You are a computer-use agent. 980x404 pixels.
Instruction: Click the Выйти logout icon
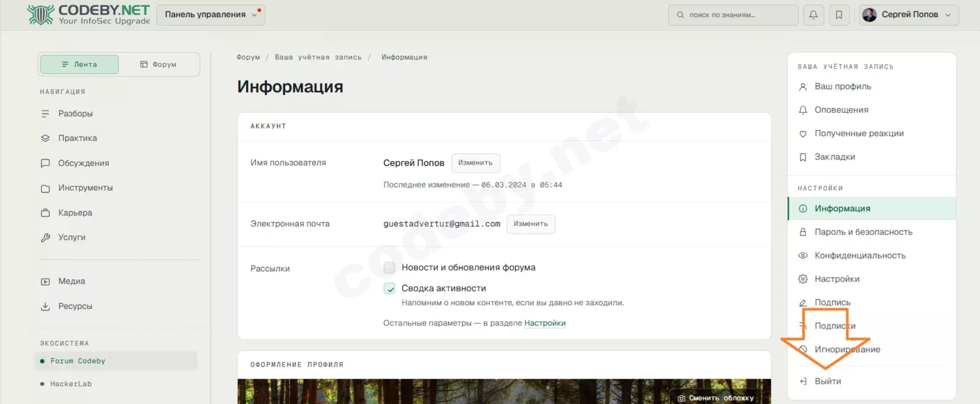(x=803, y=381)
